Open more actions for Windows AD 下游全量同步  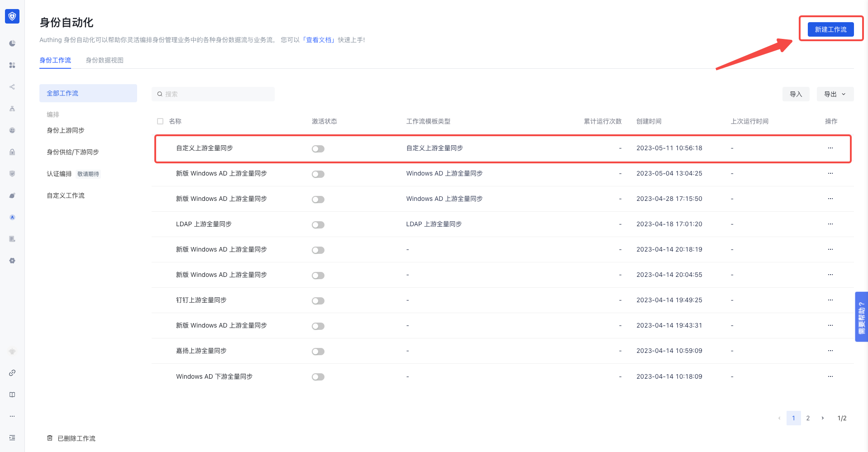[x=830, y=376]
